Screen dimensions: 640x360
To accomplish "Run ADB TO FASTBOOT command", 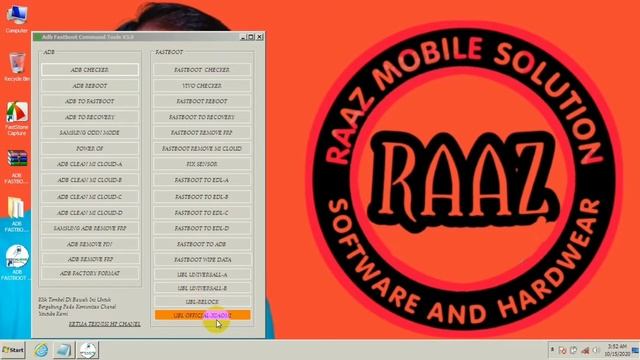I will pos(90,101).
